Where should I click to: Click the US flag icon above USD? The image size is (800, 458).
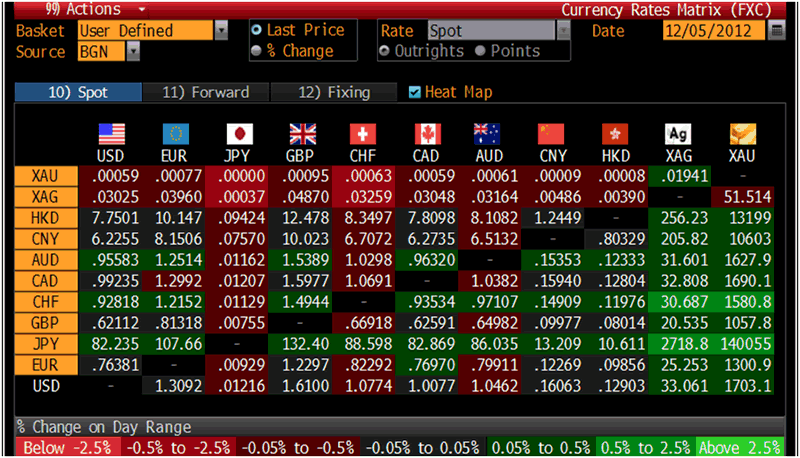[110, 135]
